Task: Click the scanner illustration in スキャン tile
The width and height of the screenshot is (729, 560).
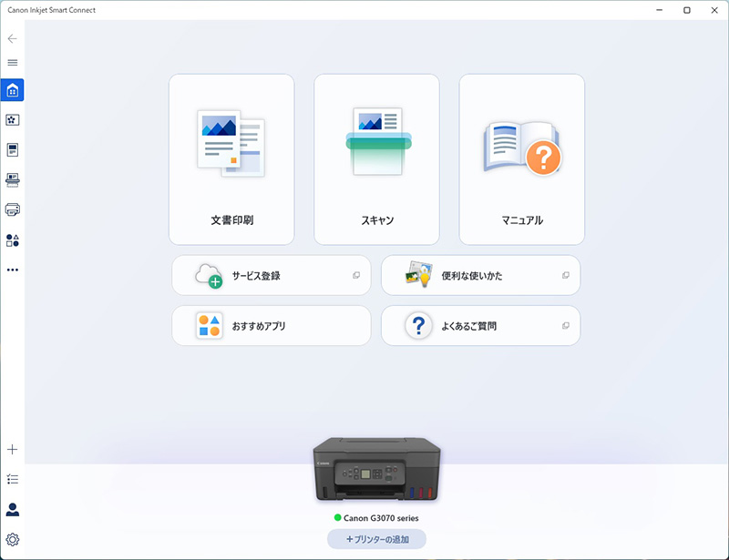Action: click(378, 141)
